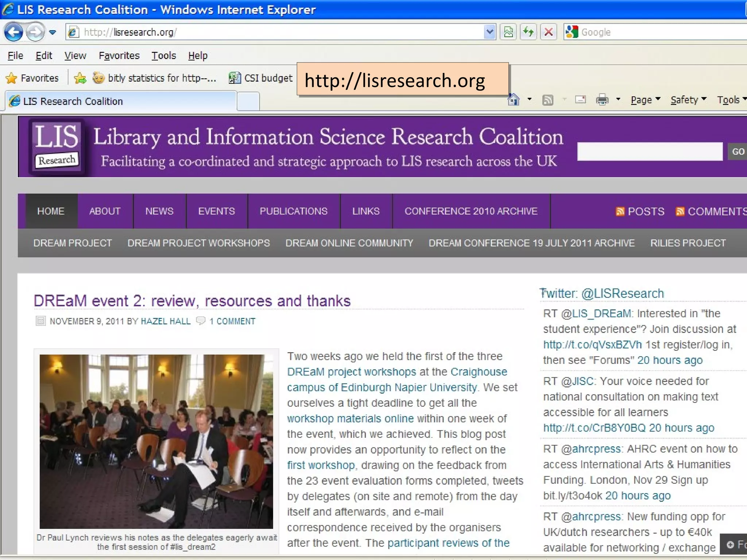The image size is (747, 560).
Task: Open the RILIES PROJECT subnav link
Action: pos(688,243)
